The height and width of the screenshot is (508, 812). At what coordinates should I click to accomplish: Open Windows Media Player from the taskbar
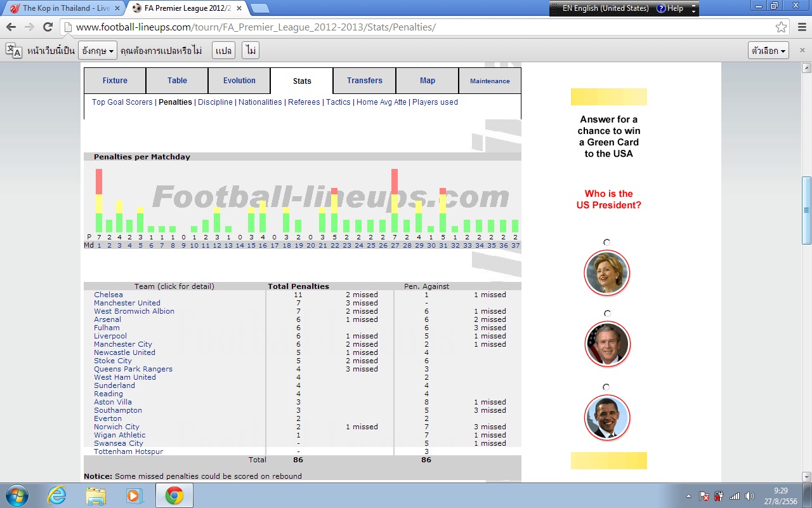(134, 495)
